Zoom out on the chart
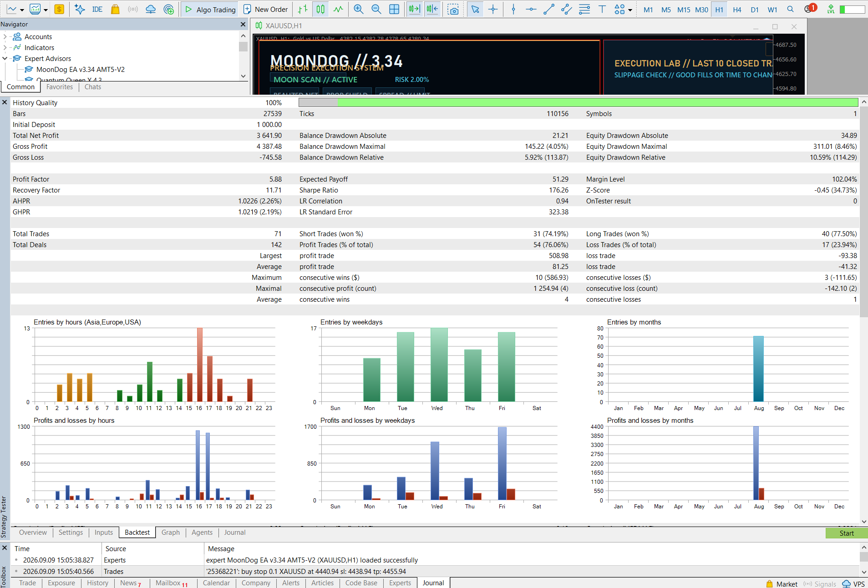868x588 pixels. click(x=376, y=9)
